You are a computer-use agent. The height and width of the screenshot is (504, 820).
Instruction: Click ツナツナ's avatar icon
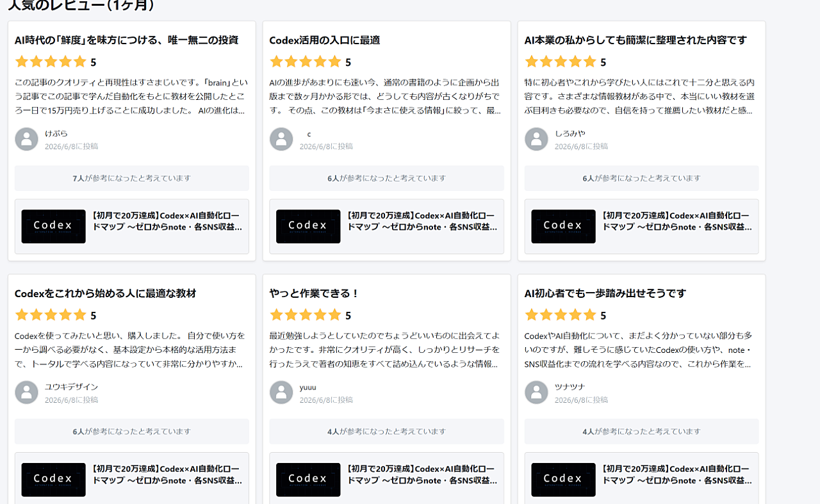pos(536,393)
